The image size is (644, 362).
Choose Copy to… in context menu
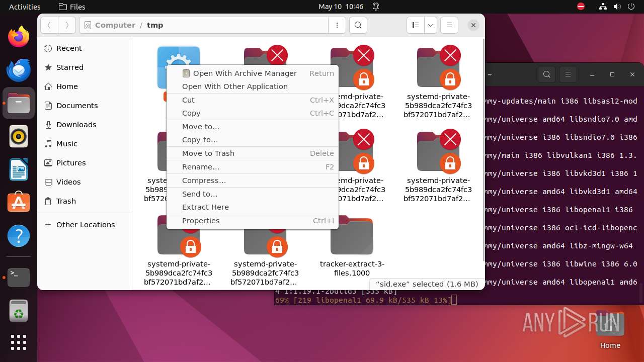253,140
